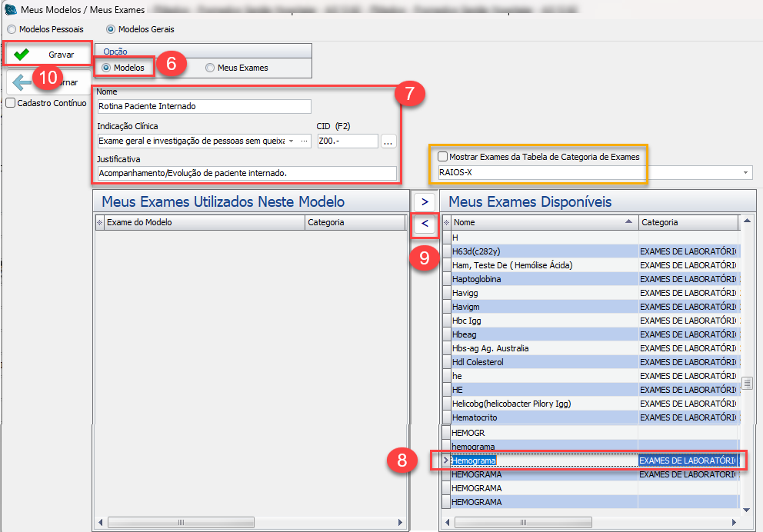Open CID lookup with the '...' button
Image resolution: width=763 pixels, height=532 pixels.
click(x=388, y=141)
